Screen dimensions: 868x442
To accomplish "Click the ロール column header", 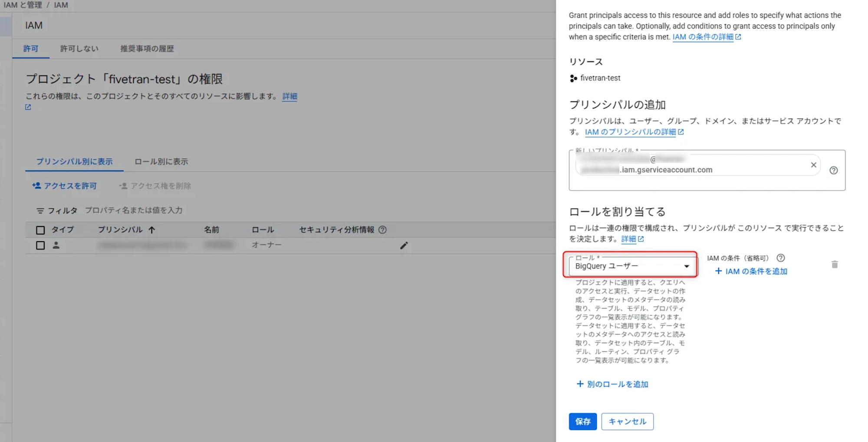I will tap(263, 229).
